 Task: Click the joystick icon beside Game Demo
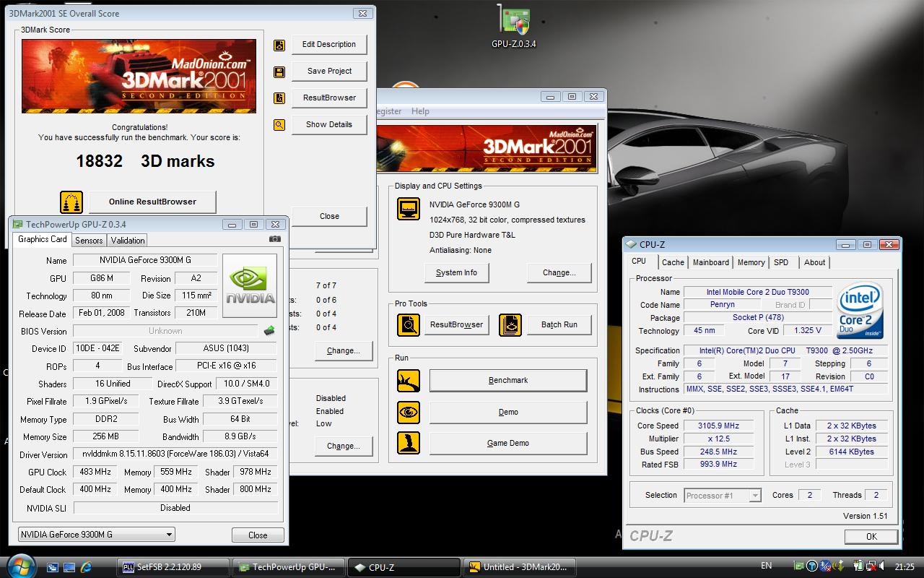pos(409,443)
